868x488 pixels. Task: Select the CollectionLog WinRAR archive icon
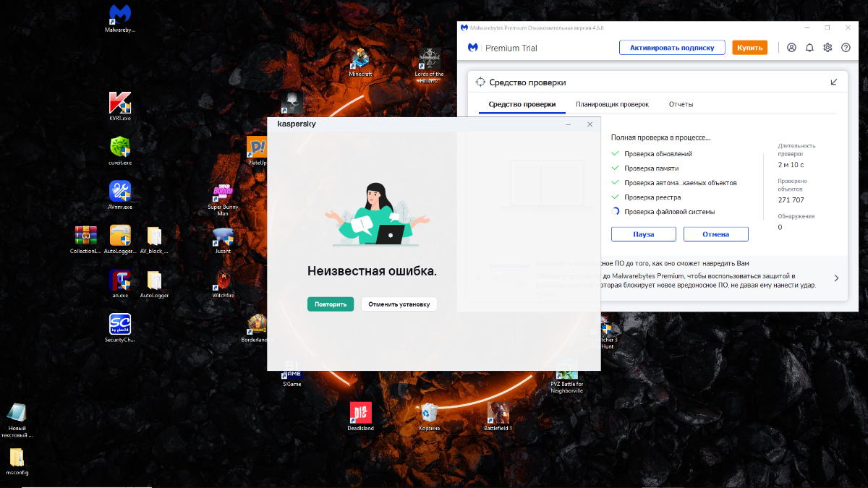[x=85, y=239]
